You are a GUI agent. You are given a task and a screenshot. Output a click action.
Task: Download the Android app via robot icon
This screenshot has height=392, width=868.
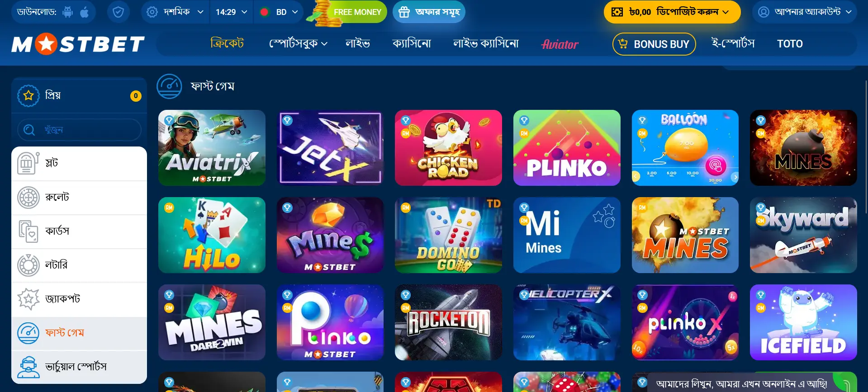tap(68, 12)
